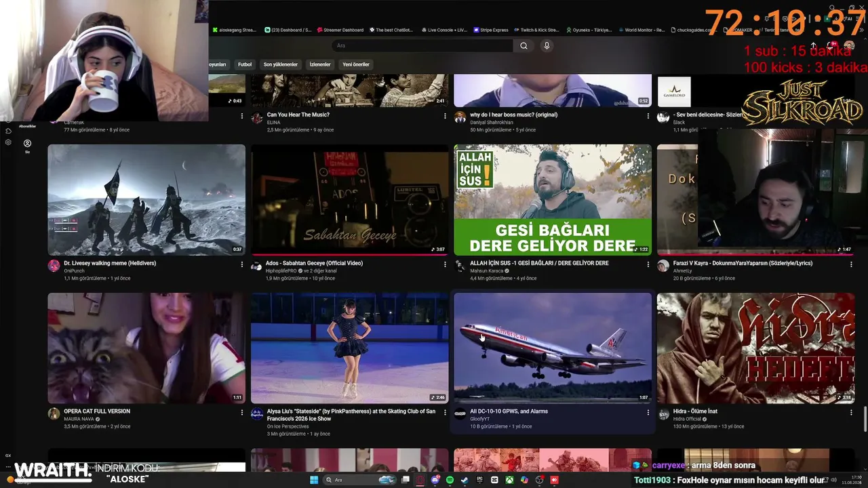Image resolution: width=868 pixels, height=488 pixels.
Task: Open options menu for Ados Sabahtan Geceye
Action: pyautogui.click(x=445, y=264)
